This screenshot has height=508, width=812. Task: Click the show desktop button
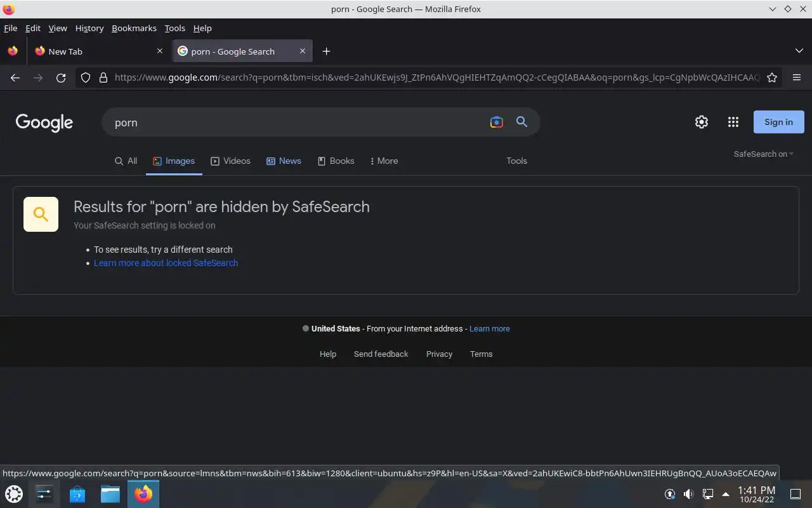click(x=795, y=493)
